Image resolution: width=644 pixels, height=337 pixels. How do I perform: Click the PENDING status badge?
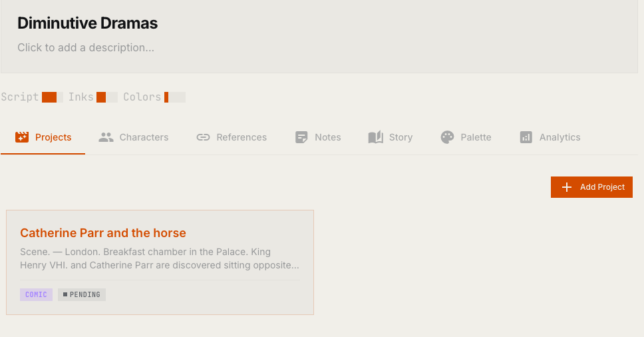[x=82, y=294]
